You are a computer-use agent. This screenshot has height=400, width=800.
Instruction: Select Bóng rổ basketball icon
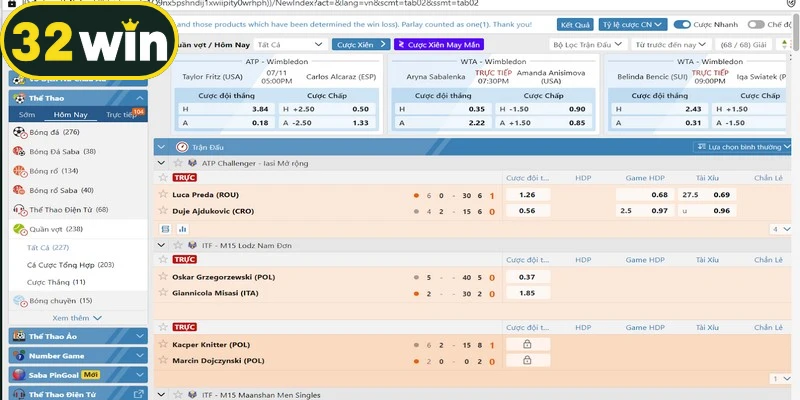pyautogui.click(x=19, y=171)
